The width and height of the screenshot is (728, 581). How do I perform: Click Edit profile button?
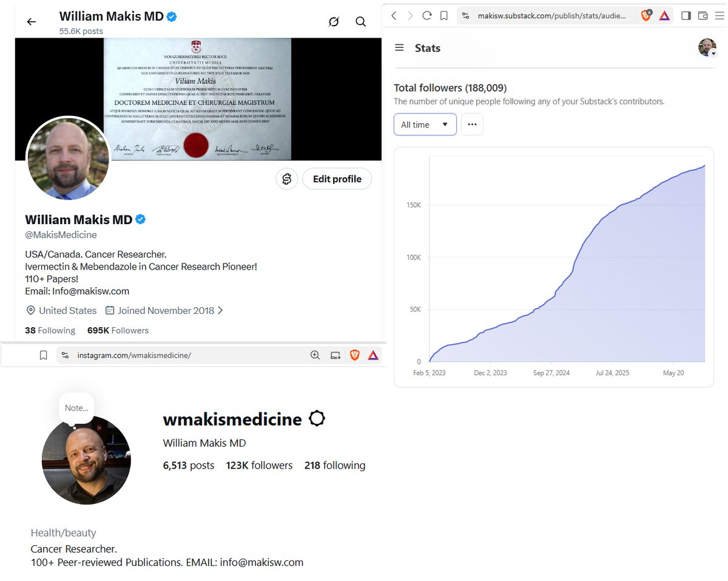(x=337, y=179)
